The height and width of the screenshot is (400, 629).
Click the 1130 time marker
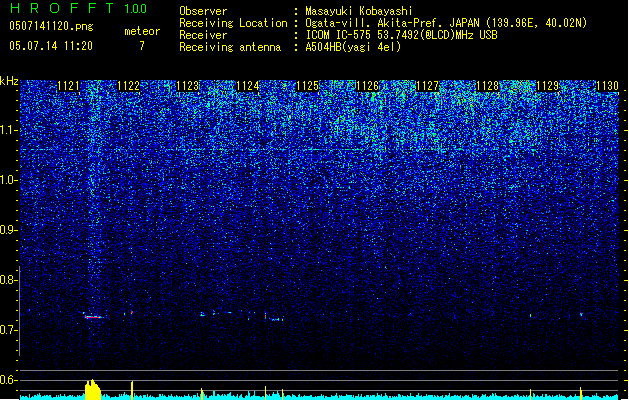point(607,86)
